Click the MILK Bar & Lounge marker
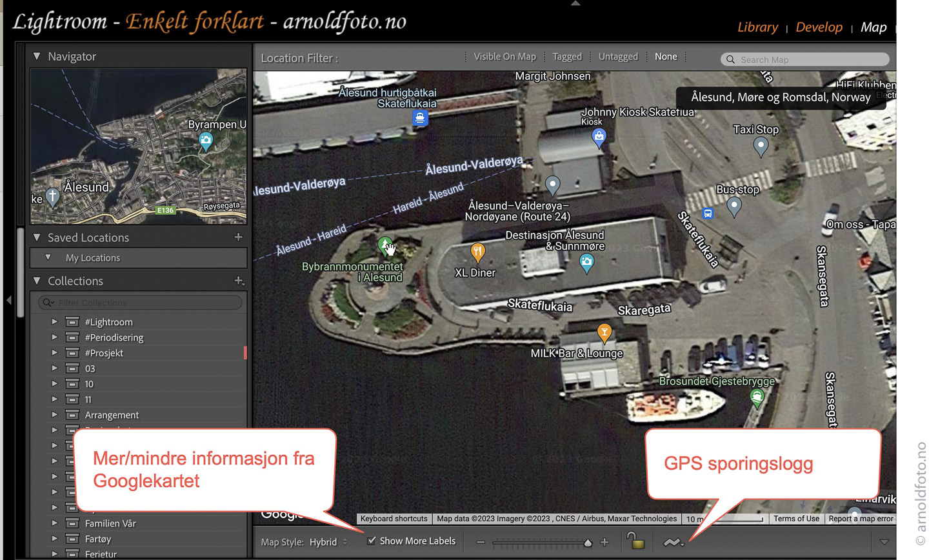 [604, 332]
